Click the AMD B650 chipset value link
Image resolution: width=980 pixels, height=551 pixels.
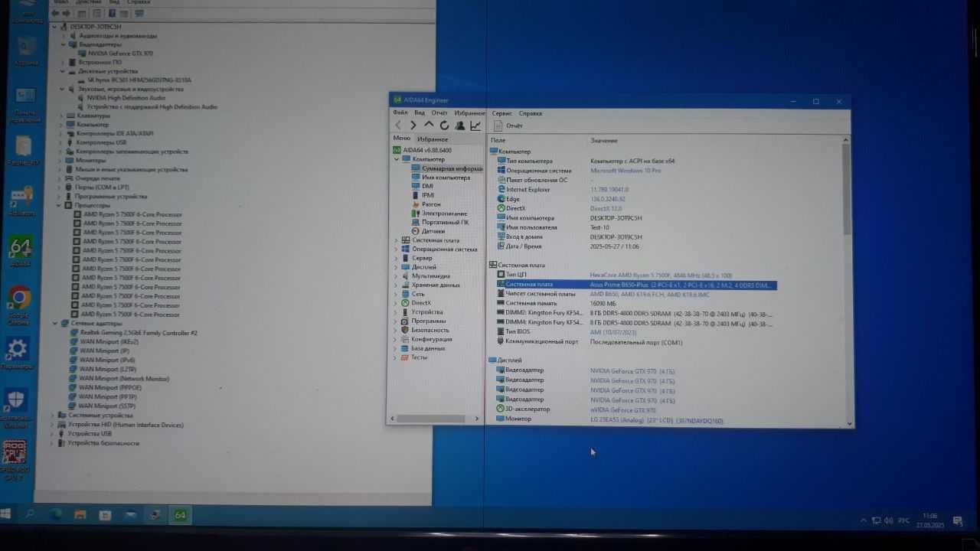(x=649, y=294)
